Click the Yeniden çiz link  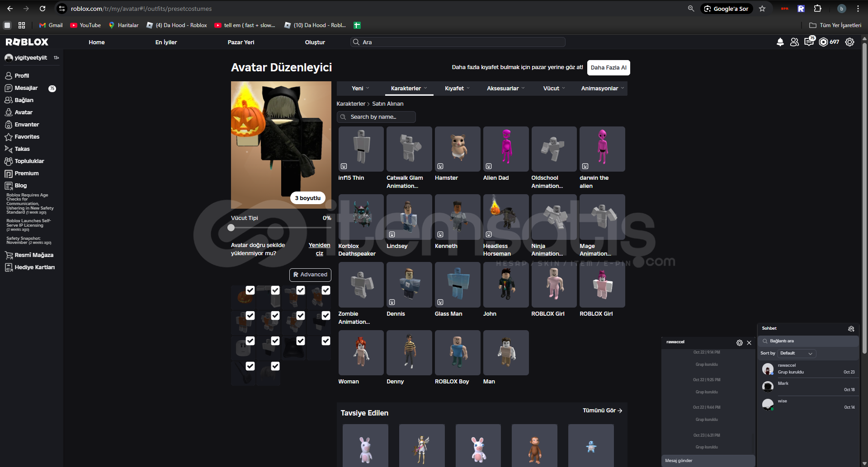tap(319, 249)
